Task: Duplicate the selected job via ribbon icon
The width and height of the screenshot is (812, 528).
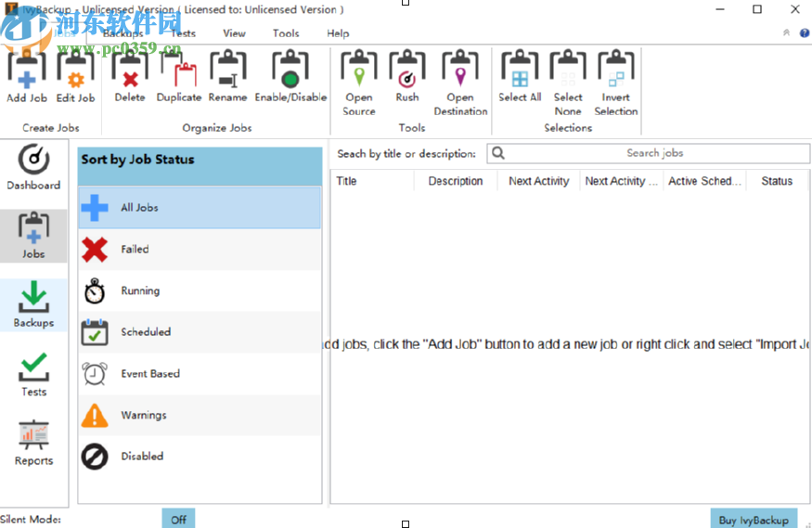Action: 179,76
